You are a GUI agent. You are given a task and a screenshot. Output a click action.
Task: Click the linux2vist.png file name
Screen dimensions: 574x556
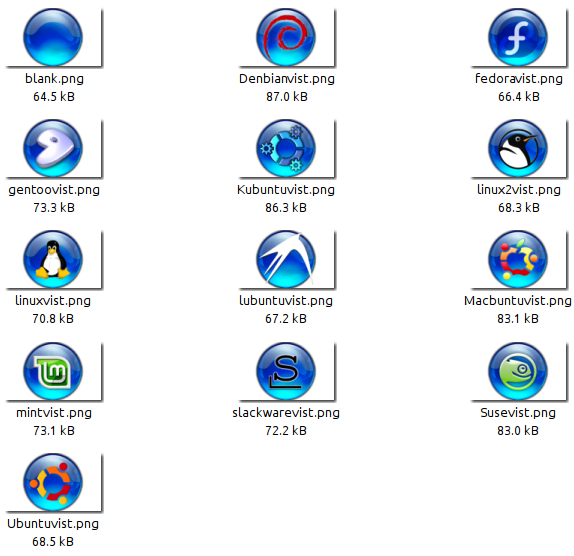click(x=518, y=190)
